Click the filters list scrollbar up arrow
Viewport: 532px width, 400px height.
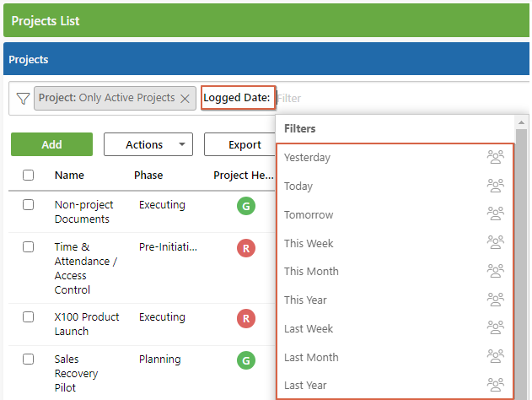click(x=522, y=122)
